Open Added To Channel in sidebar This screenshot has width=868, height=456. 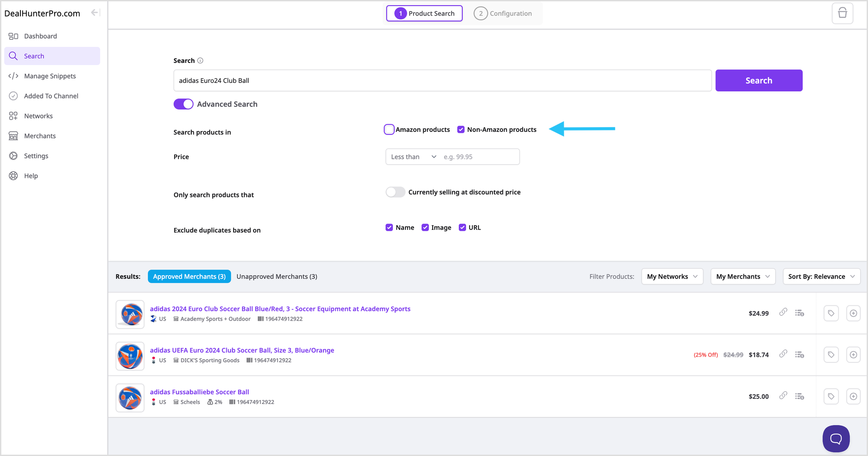tap(51, 96)
